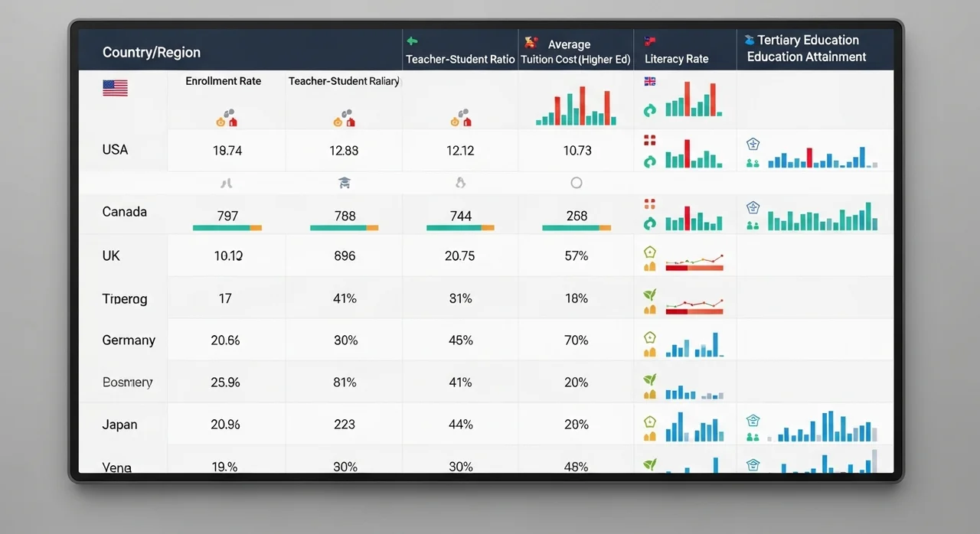Select the empty circle icon above 268
Image resolution: width=980 pixels, height=534 pixels.
click(x=577, y=183)
